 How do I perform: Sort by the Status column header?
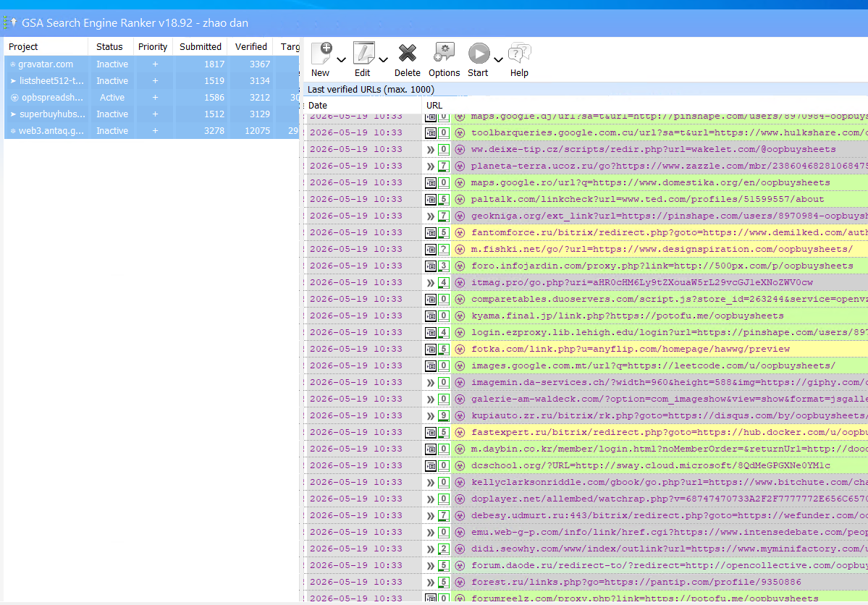[109, 47]
